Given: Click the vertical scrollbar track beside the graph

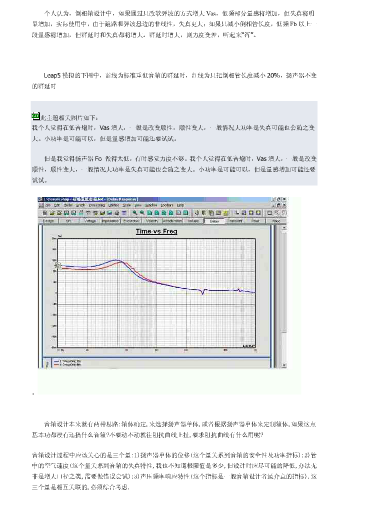Looking at the screenshot, I should point(284,296).
